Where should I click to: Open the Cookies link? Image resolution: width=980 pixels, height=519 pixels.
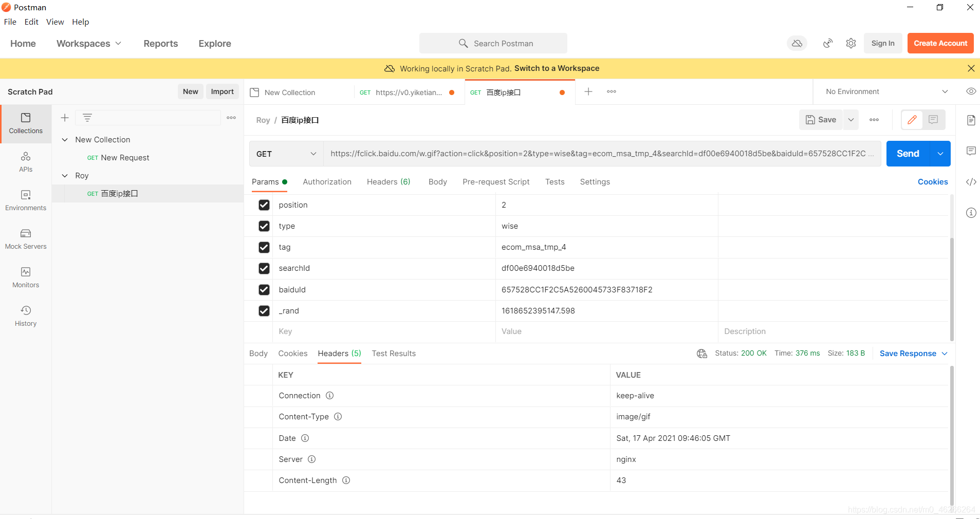click(933, 182)
